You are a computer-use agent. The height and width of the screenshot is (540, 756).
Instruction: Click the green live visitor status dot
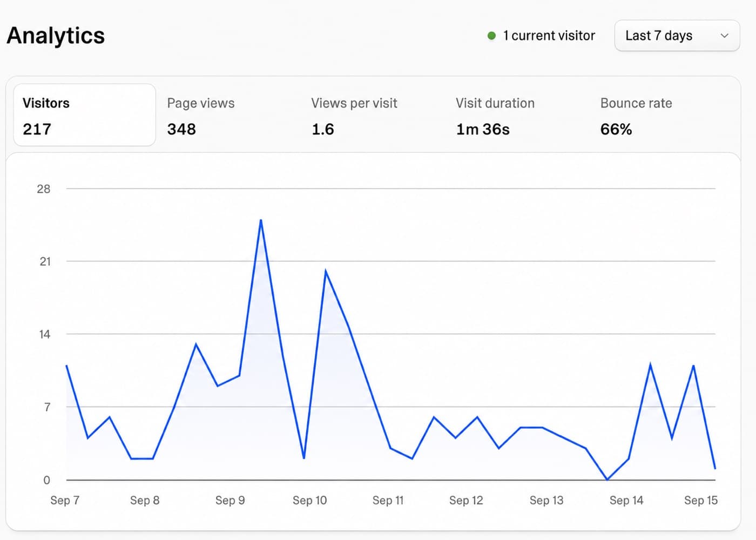491,36
